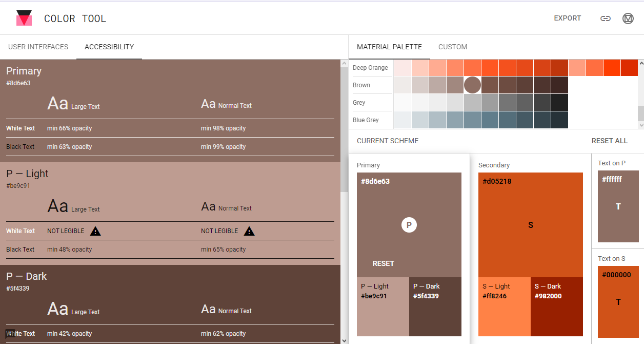
Task: Click Reset All for current scheme
Action: (610, 141)
